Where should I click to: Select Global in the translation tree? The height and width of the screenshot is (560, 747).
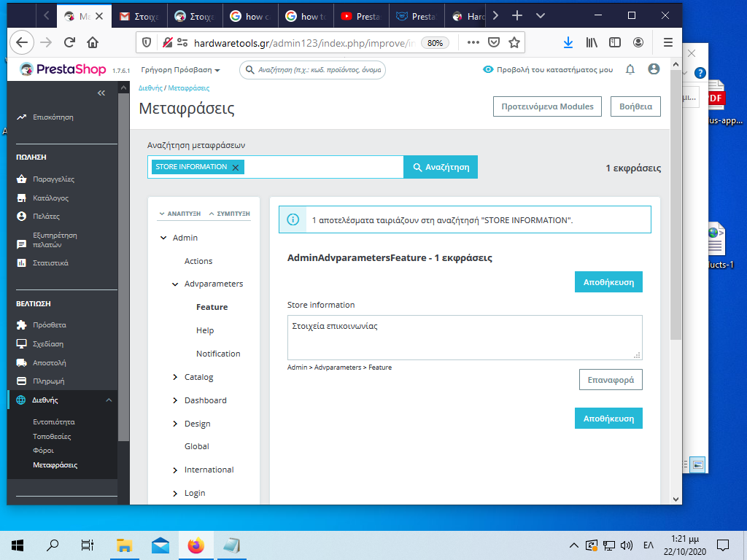coord(197,446)
